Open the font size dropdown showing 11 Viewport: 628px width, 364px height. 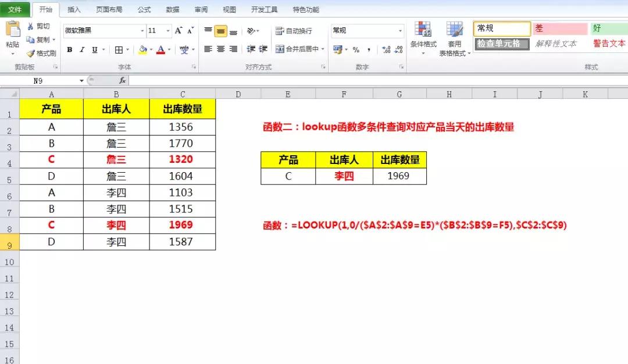pyautogui.click(x=168, y=30)
